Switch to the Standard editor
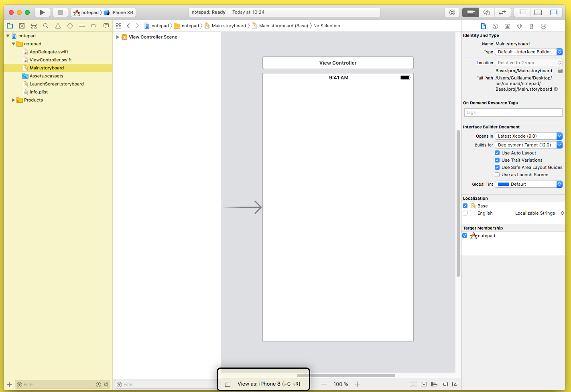This screenshot has height=392, width=571. pyautogui.click(x=471, y=12)
